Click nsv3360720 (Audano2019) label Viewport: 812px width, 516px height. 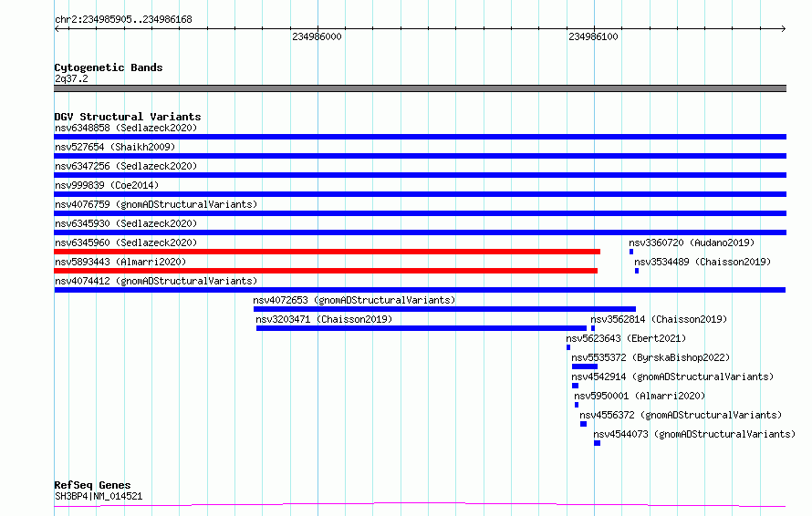692,243
